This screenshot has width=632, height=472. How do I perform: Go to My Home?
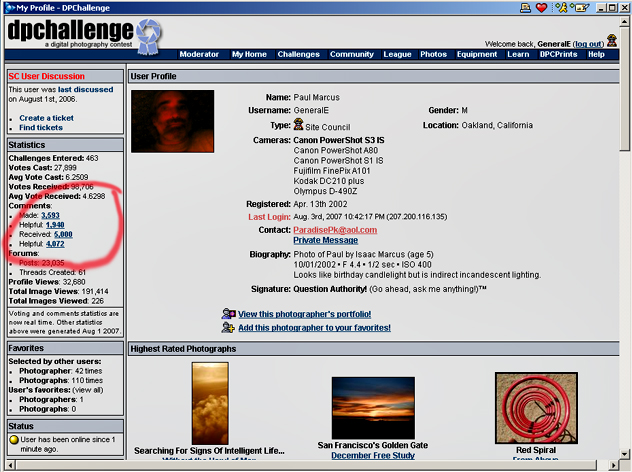[249, 54]
